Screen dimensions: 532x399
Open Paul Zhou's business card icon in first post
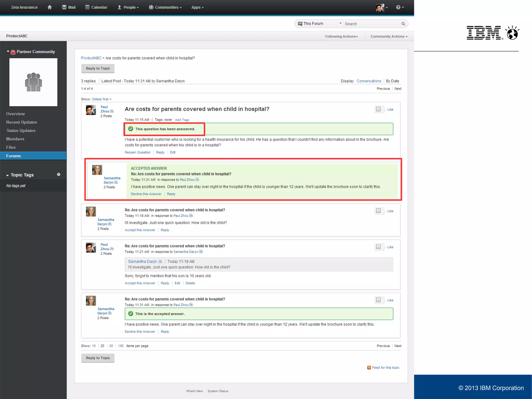[x=112, y=111]
